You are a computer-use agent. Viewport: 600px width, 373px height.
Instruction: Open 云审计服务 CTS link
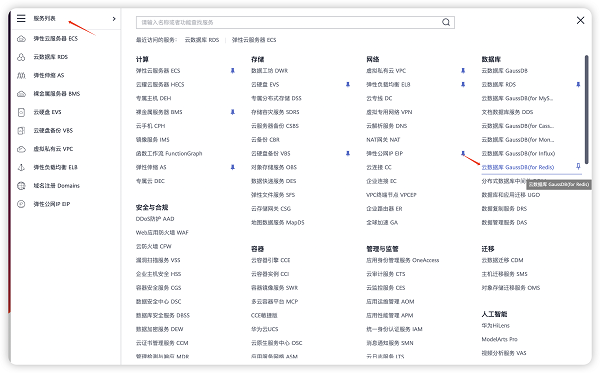point(385,274)
